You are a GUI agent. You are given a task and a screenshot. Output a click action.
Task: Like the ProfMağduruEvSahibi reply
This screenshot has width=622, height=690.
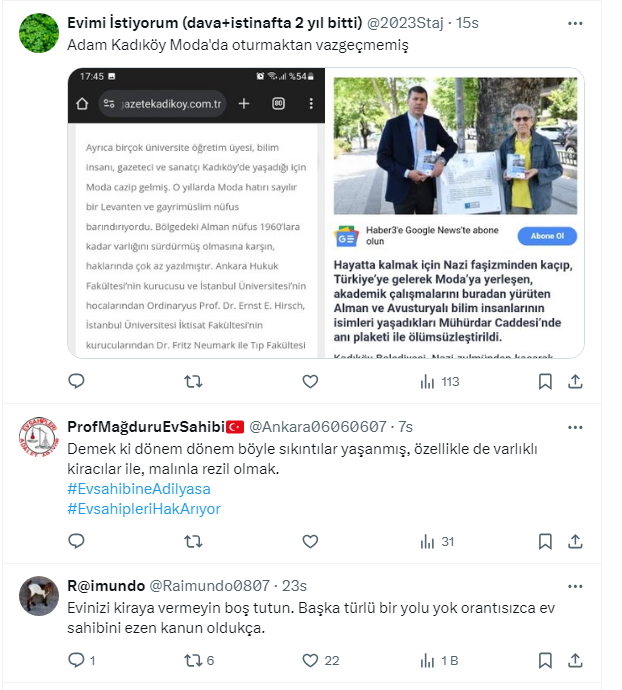coord(310,541)
